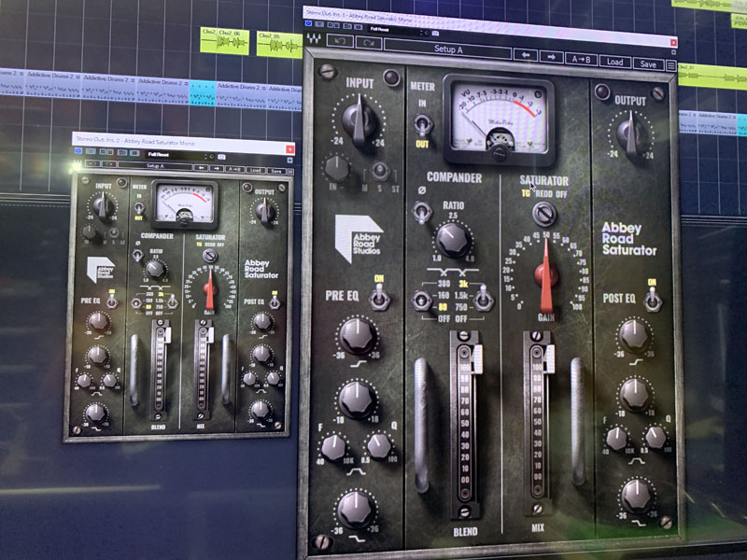Click Waves logo in large Saturator window
Image resolution: width=747 pixels, height=560 pixels.
coord(314,38)
